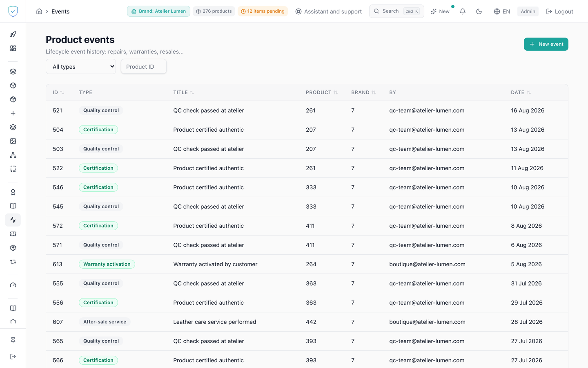Click the Product events heading

point(80,40)
